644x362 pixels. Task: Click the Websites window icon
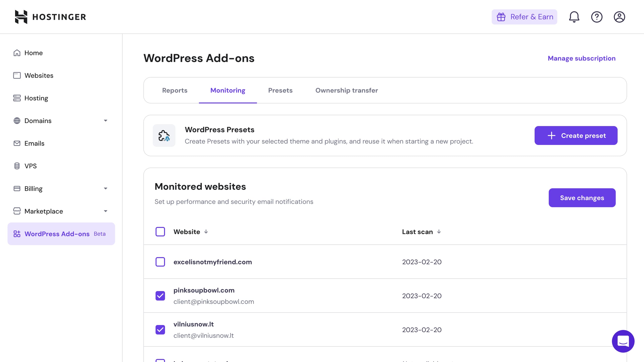tap(17, 75)
